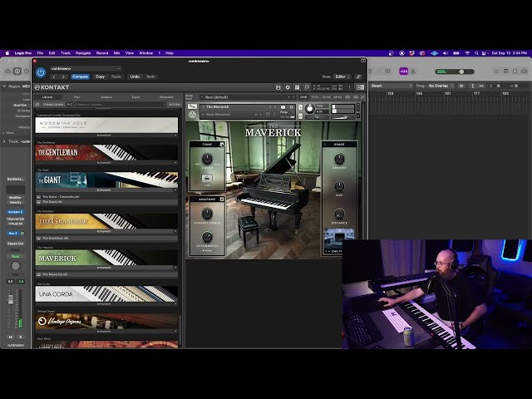Click instrument snapshot camera icon

(x=283, y=107)
